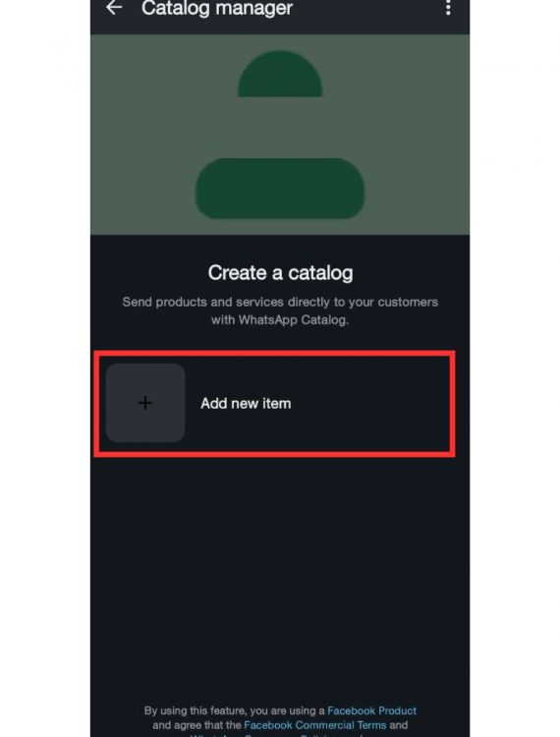Click the By using this feature disclaimer
The height and width of the screenshot is (737, 560).
(280, 720)
